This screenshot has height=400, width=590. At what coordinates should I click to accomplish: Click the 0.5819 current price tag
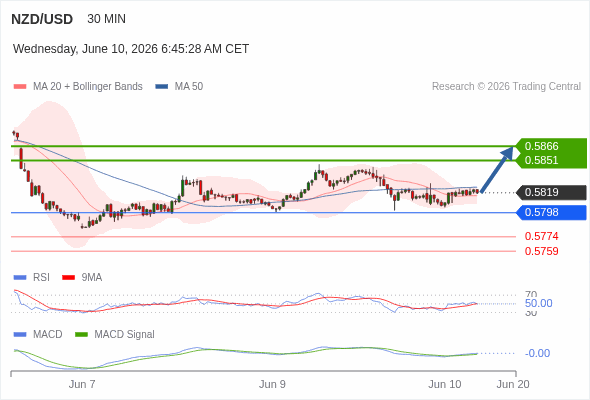(552, 192)
